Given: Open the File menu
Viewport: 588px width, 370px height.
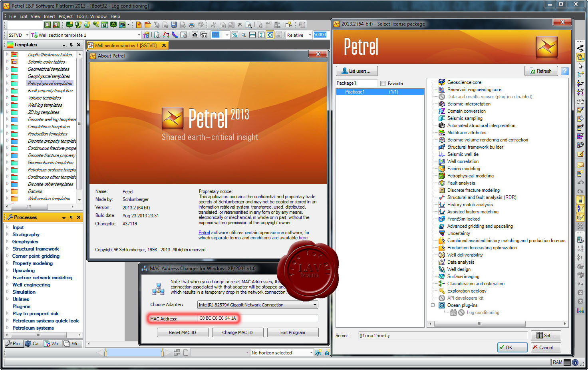Looking at the screenshot, I should point(12,16).
